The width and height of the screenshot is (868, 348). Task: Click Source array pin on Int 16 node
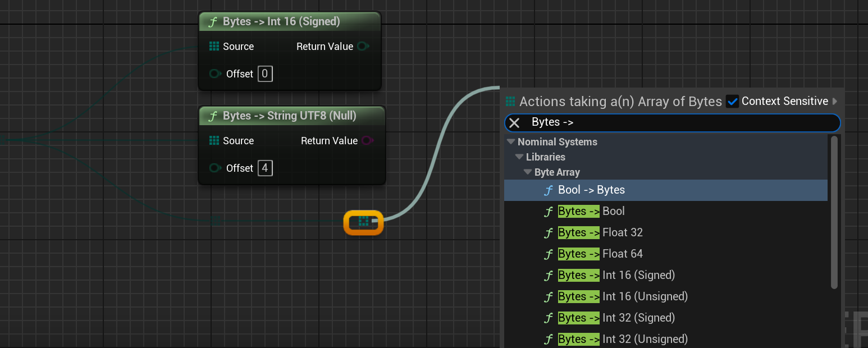[214, 47]
